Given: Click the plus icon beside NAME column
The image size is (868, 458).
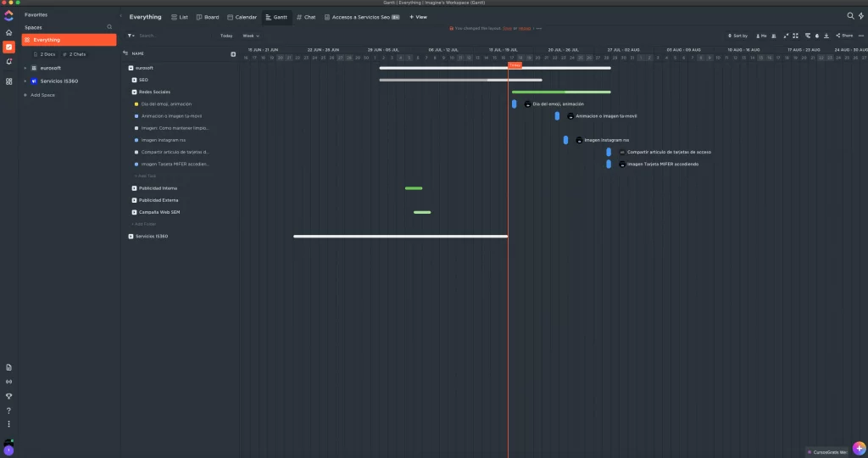Looking at the screenshot, I should tap(233, 54).
